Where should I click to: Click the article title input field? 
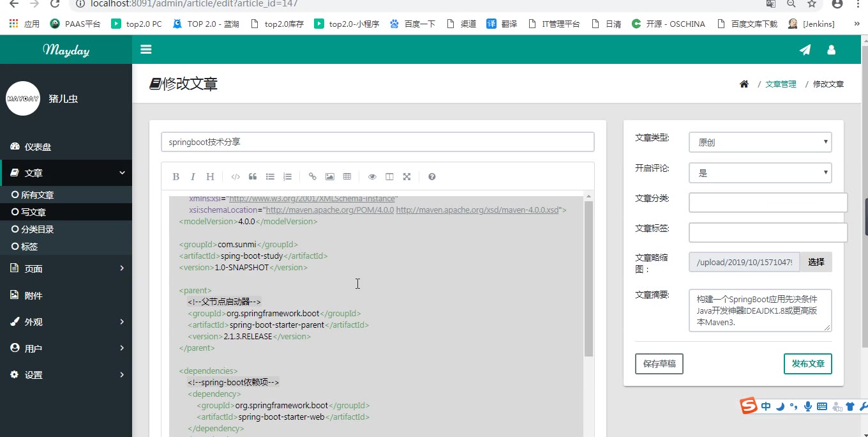378,142
